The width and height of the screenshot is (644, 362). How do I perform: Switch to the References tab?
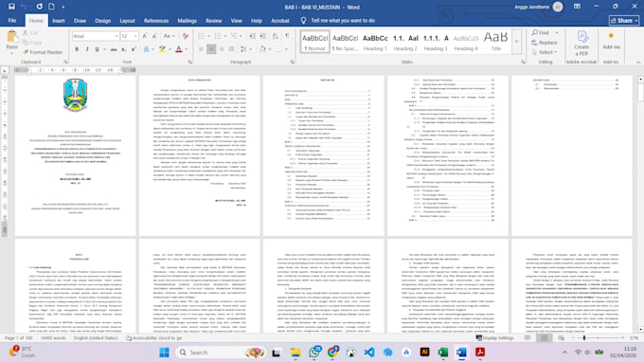coord(156,21)
